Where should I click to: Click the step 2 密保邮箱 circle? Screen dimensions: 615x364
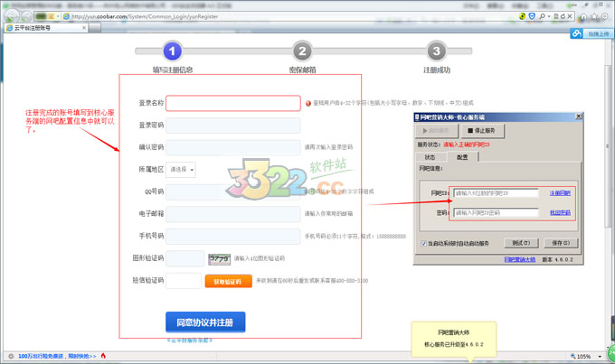point(302,51)
